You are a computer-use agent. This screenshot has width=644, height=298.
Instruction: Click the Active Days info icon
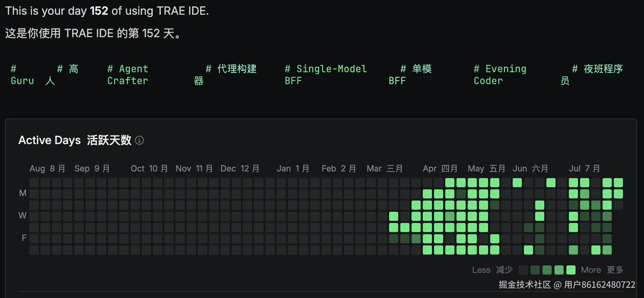point(139,140)
